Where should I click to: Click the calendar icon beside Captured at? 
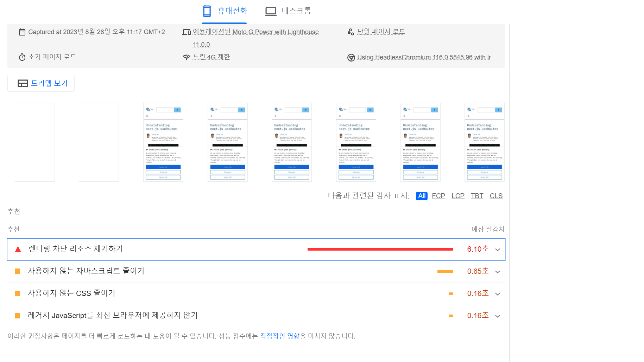pos(22,32)
